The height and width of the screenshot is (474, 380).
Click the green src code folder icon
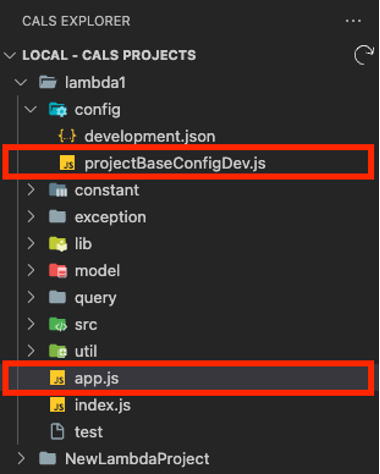[58, 324]
